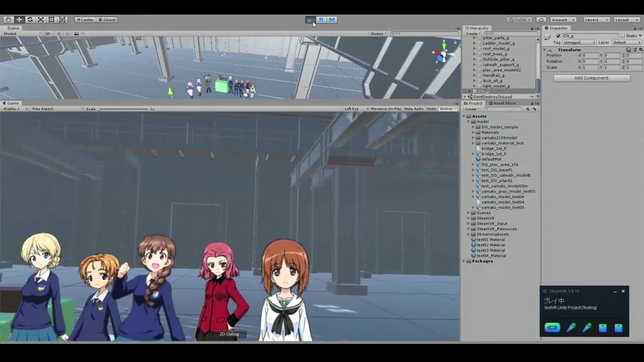This screenshot has width=644, height=362.
Task: Open the Account dropdown
Action: [563, 19]
